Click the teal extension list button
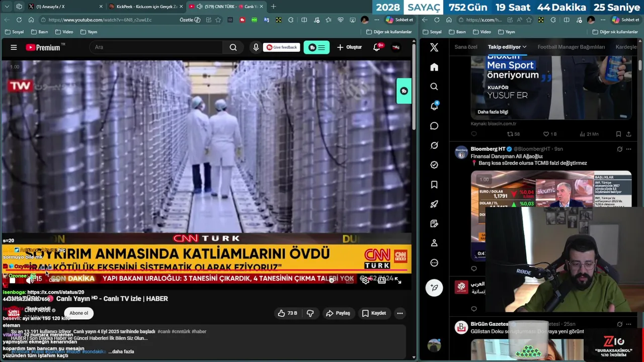Screen dimensions: 644x362 (x=316, y=47)
